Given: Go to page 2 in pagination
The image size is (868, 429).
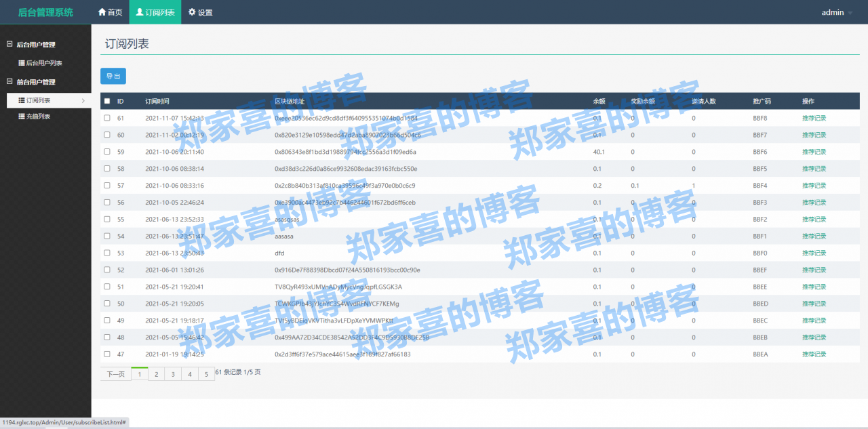Looking at the screenshot, I should (157, 373).
